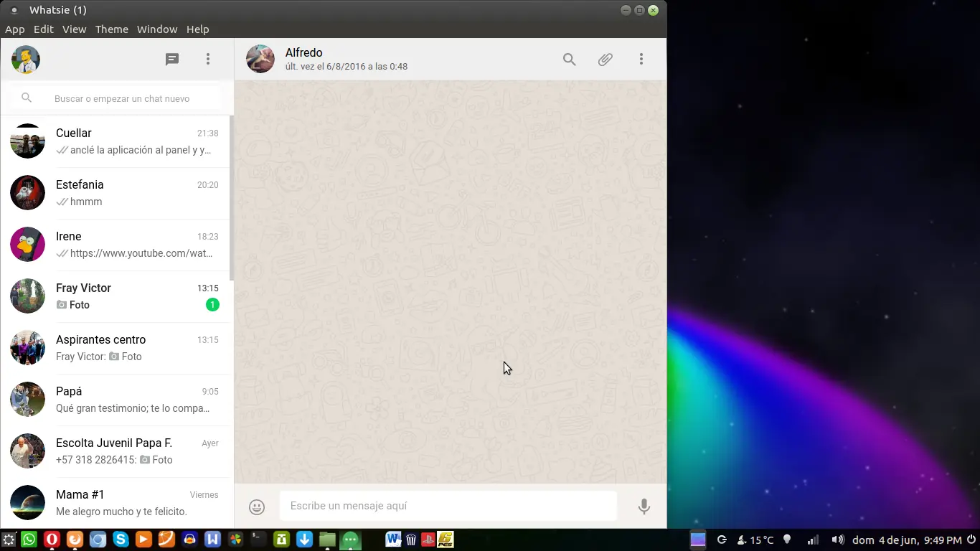Start a new chat with the message icon
The height and width of the screenshot is (551, 980).
point(172,60)
